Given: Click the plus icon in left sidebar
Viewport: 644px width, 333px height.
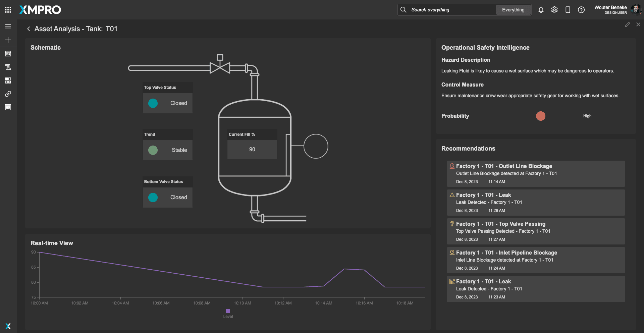Looking at the screenshot, I should click(8, 40).
